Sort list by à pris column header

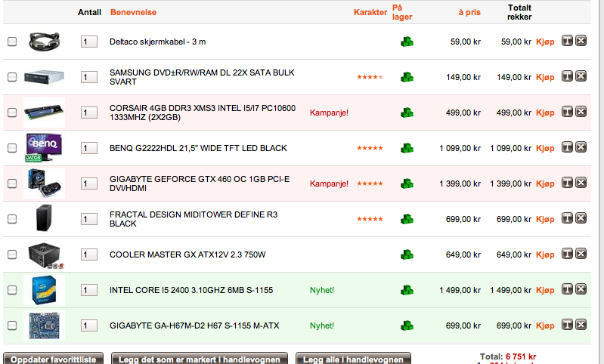click(x=469, y=12)
